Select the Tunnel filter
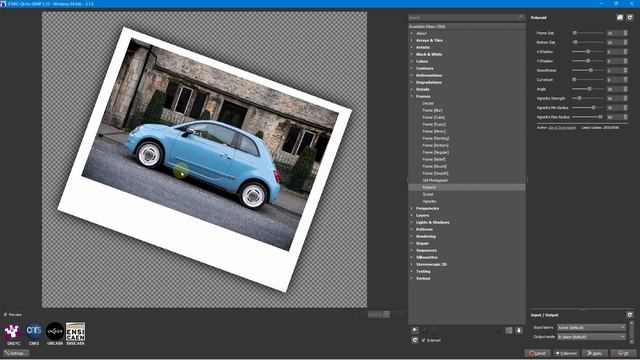This screenshot has width=640, height=360. point(428,194)
